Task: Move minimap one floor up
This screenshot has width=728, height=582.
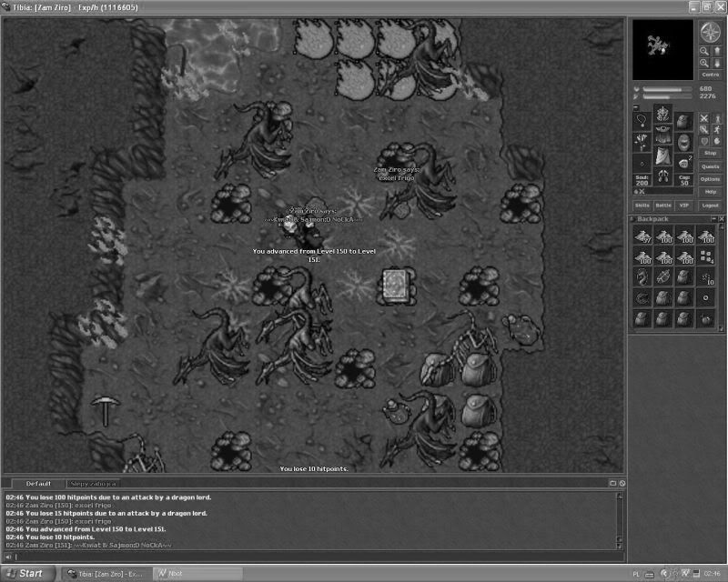Action: point(717,51)
